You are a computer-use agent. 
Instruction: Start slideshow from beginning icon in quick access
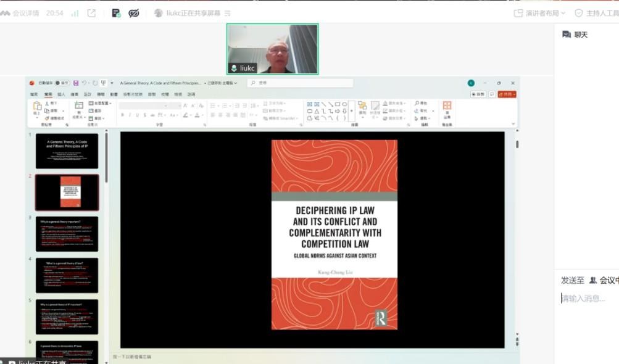coord(104,83)
